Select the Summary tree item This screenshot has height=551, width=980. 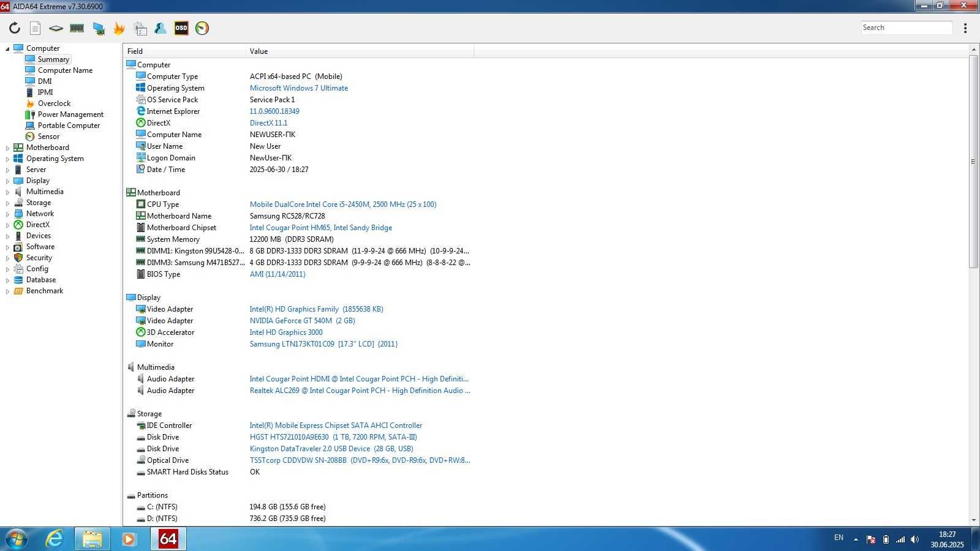click(53, 59)
